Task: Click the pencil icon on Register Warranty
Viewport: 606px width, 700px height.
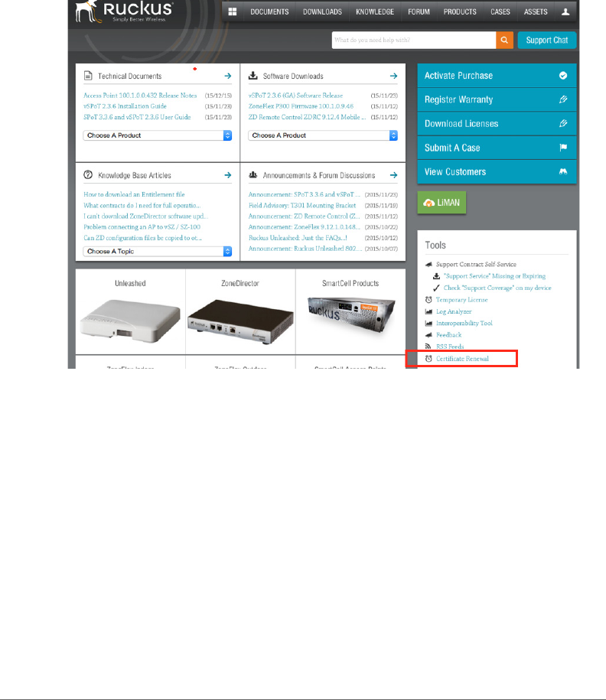Action: pos(563,99)
